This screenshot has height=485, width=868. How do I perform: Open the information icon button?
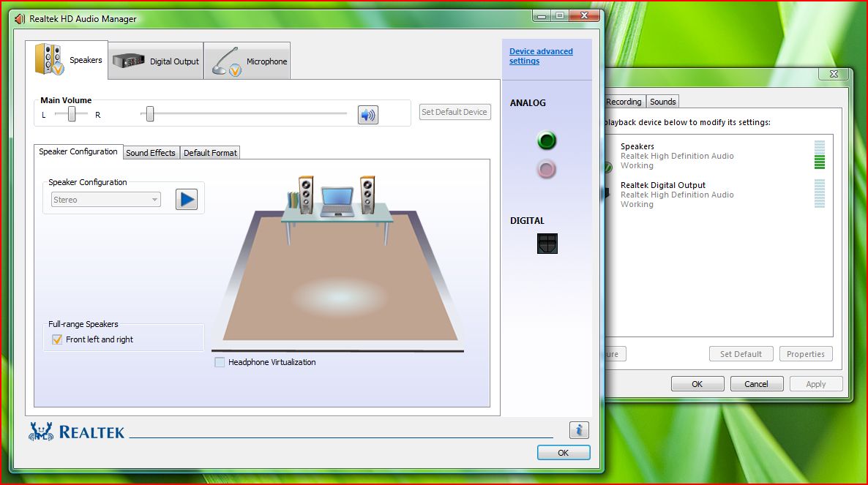pos(579,429)
